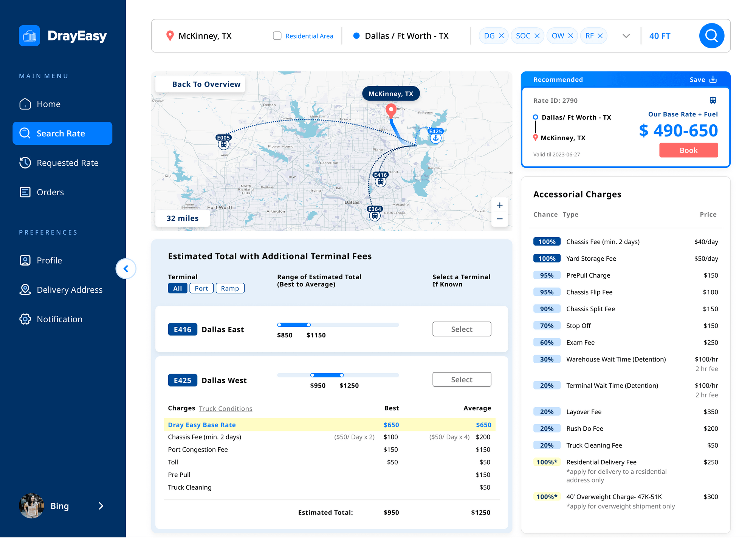Filter terminals by Ramp

(x=230, y=288)
